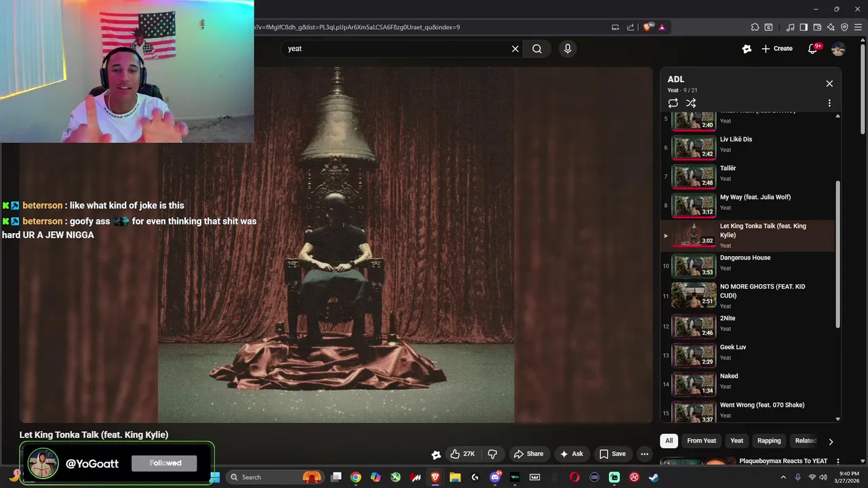Toggle the browser sidebar panel
868x488 pixels.
[804, 27]
